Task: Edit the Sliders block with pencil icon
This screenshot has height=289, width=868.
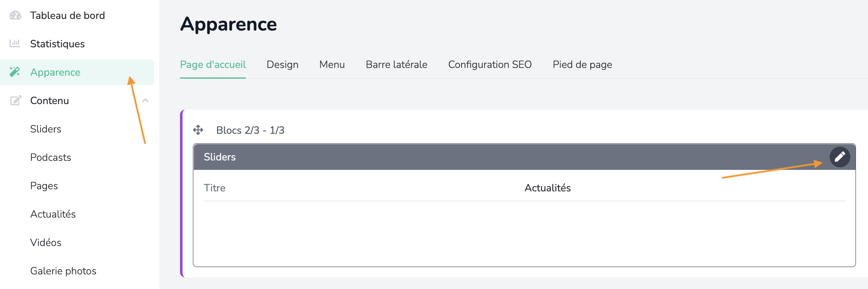Action: pos(840,157)
